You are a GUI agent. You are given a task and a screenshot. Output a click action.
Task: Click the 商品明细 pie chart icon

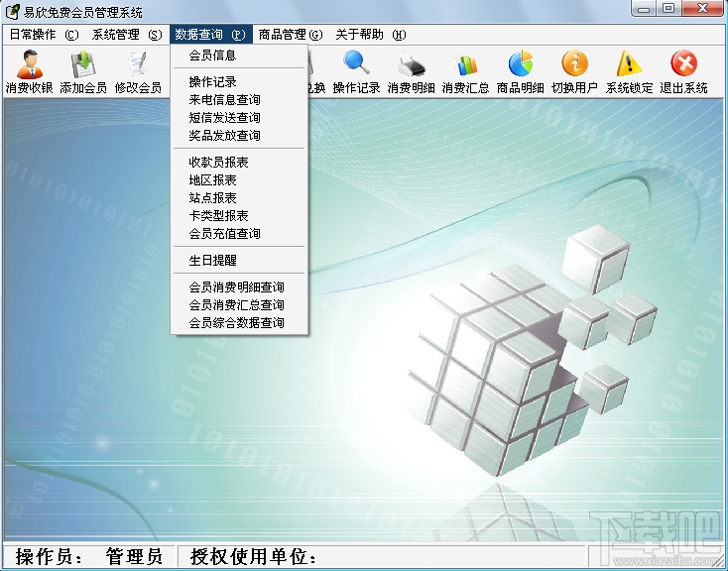pos(521,71)
